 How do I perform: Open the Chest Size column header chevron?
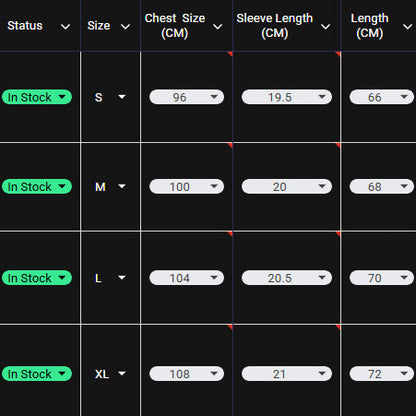pos(218,26)
